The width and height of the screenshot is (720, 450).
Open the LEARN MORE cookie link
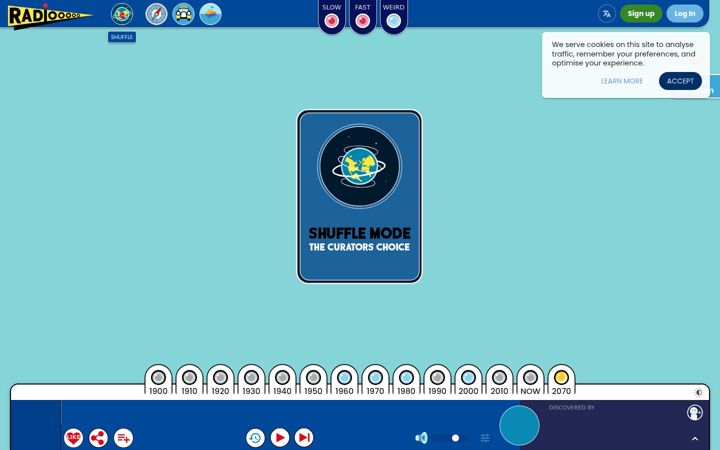coord(622,81)
